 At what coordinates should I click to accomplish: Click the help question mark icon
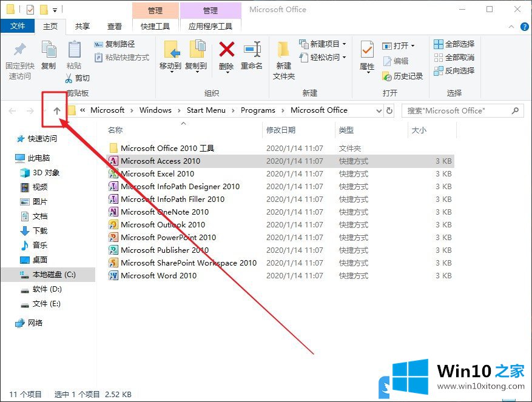(x=525, y=27)
